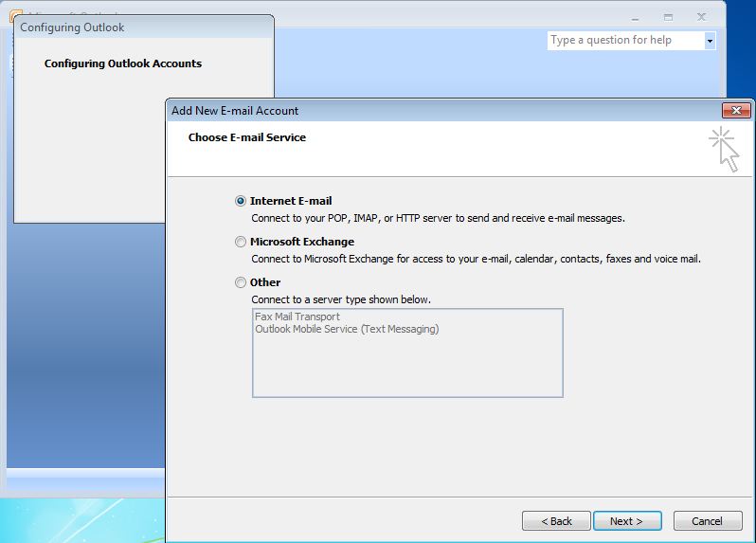Go back with the < Back button
756x543 pixels.
coord(556,521)
